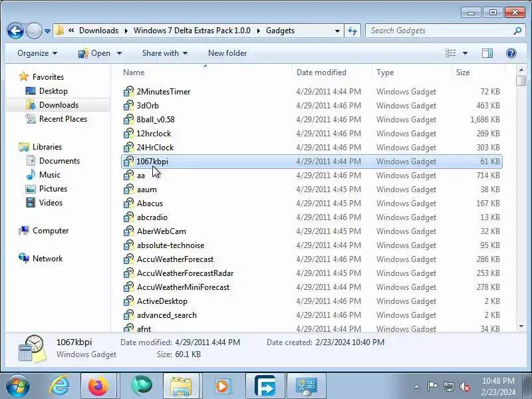Click the Open toolbar button
Viewport: 532px width, 399px height.
(x=94, y=53)
